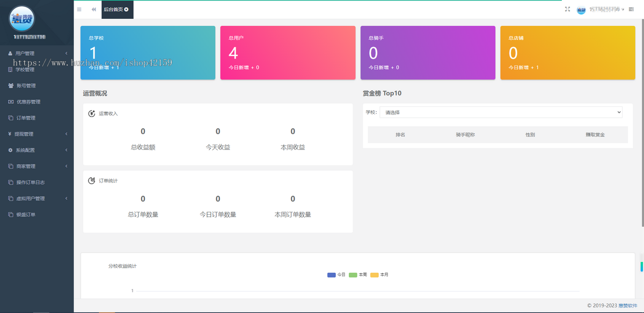Screen dimensions: 644x313
Task: Click the 本周订单数量 label
Action: pos(293,215)
